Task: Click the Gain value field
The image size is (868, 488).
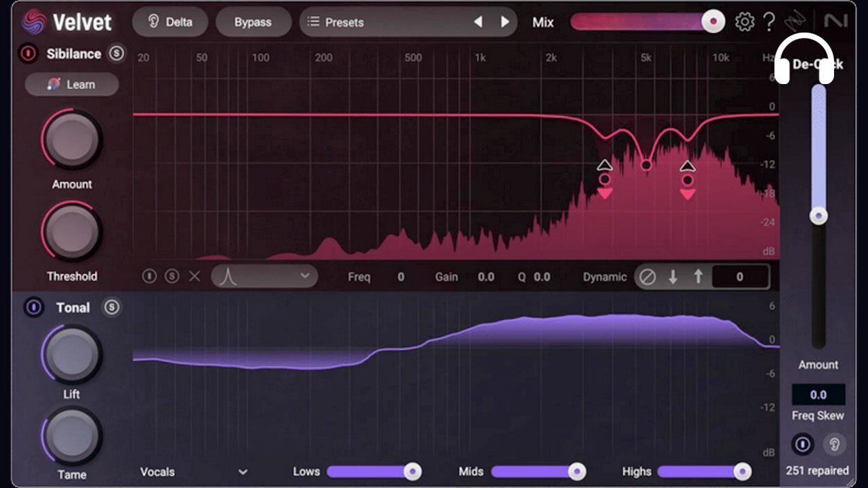Action: click(486, 277)
